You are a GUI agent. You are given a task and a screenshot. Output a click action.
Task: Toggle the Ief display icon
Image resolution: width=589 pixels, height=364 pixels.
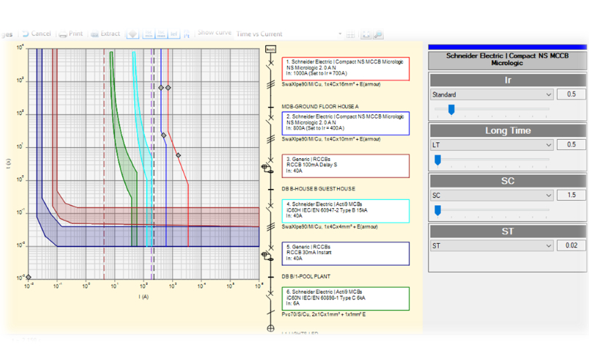coord(174,34)
